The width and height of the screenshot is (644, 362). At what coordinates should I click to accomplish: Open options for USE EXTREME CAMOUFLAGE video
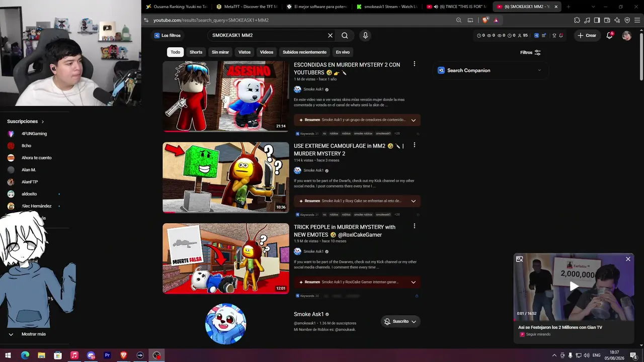pos(414,145)
